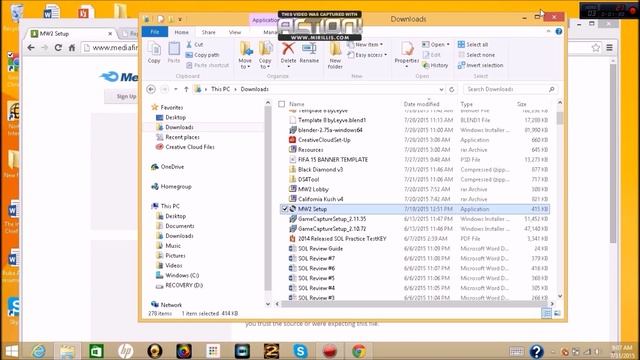Collapse the ribbon with the chevron
640x360 pixels.
(548, 31)
